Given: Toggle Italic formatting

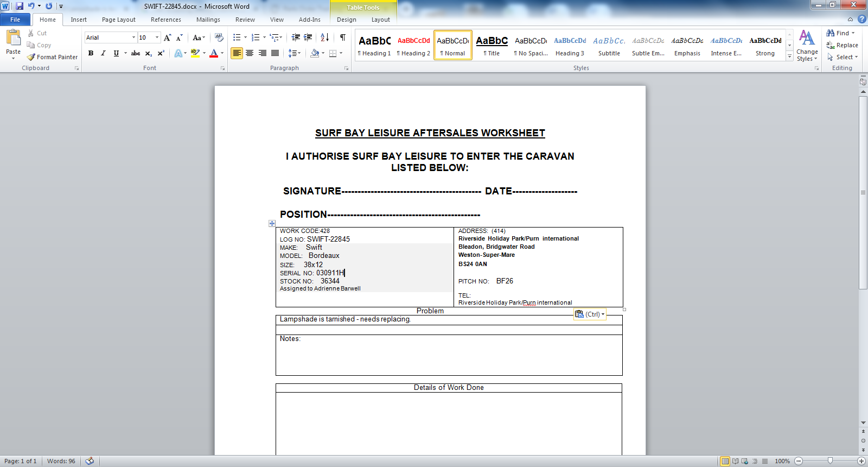Looking at the screenshot, I should (103, 53).
